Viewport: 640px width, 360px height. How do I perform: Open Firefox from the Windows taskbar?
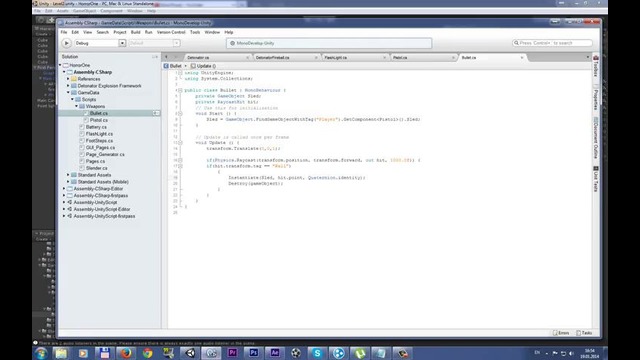coord(126,353)
